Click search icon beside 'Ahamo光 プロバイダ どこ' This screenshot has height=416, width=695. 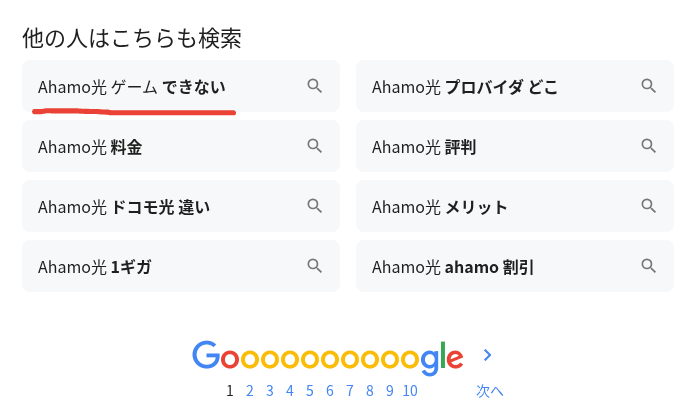(x=649, y=86)
